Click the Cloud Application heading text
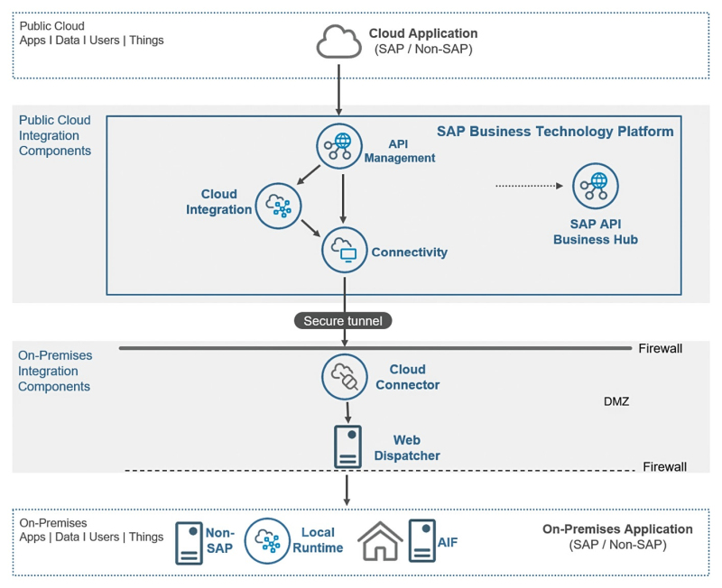The image size is (722, 588). [x=423, y=33]
